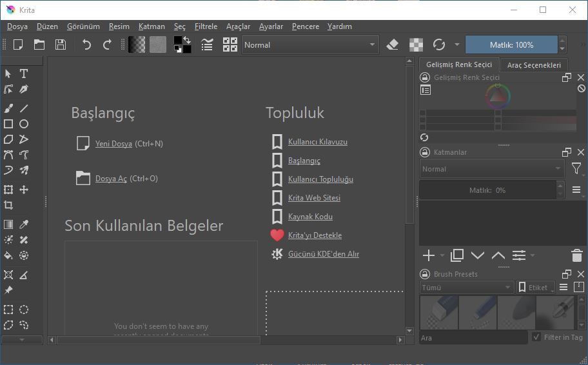Open the brush editor settings icon
Image resolution: width=588 pixels, height=365 pixels.
(x=207, y=44)
